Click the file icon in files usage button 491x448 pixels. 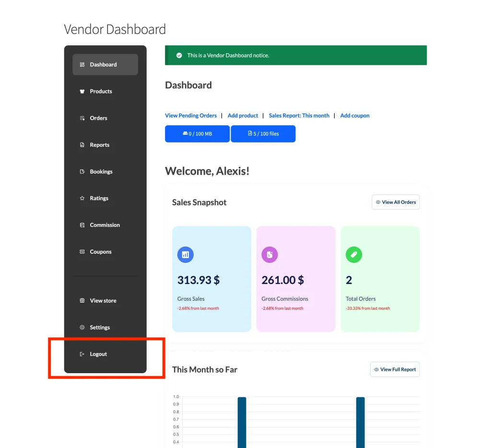250,133
